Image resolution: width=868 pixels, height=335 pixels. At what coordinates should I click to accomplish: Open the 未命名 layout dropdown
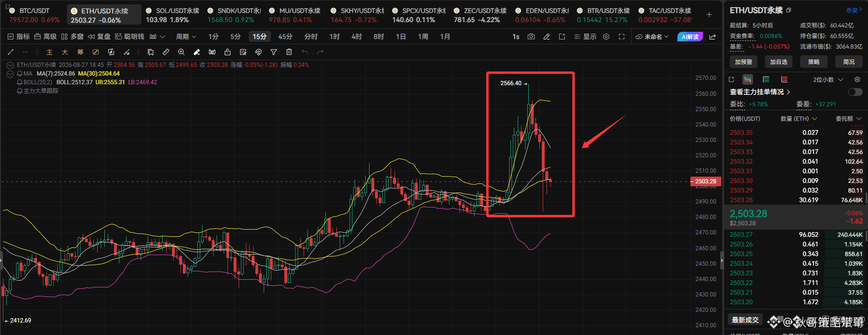652,37
